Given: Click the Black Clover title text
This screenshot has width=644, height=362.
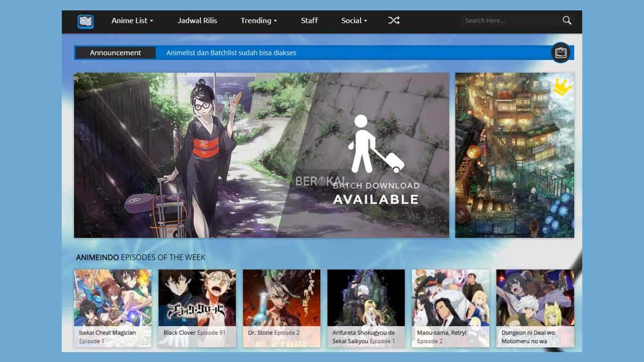Looking at the screenshot, I should (x=180, y=333).
